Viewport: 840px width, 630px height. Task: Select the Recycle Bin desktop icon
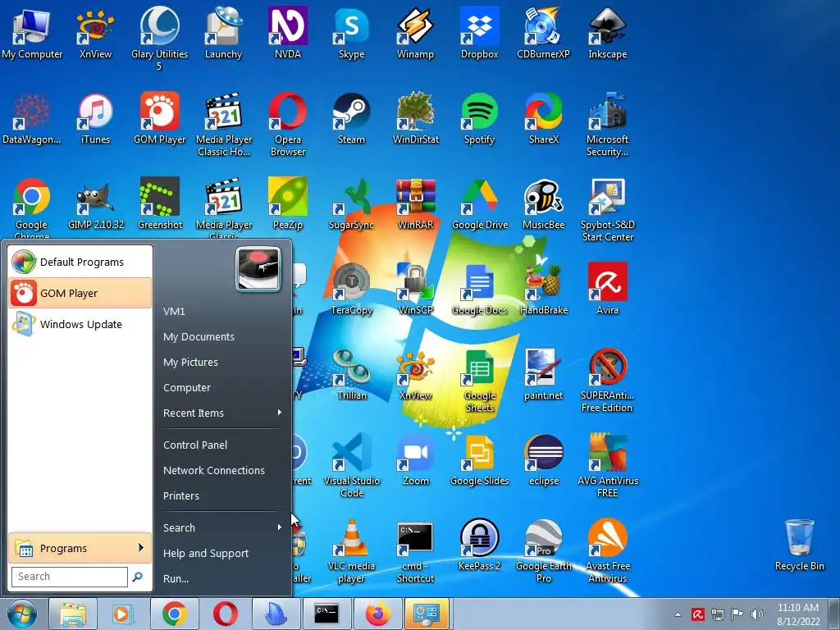(799, 545)
